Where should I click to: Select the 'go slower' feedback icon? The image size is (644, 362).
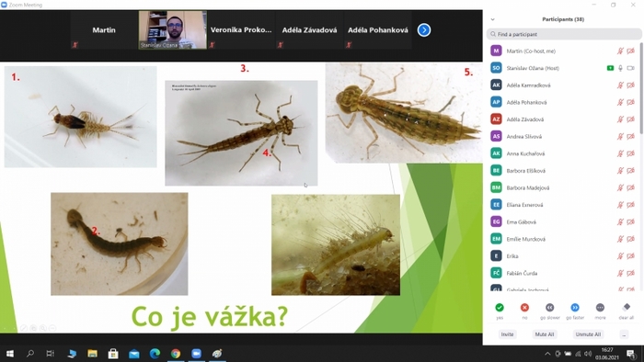[x=549, y=308]
